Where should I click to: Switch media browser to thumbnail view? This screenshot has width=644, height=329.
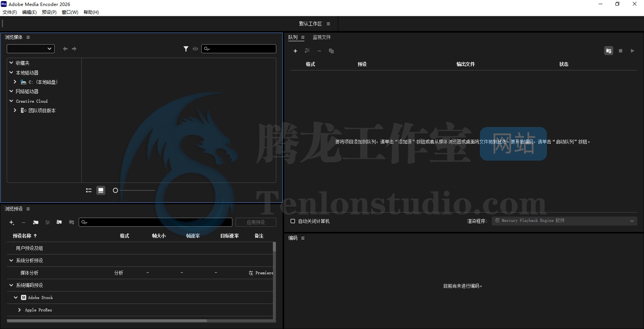coord(101,190)
